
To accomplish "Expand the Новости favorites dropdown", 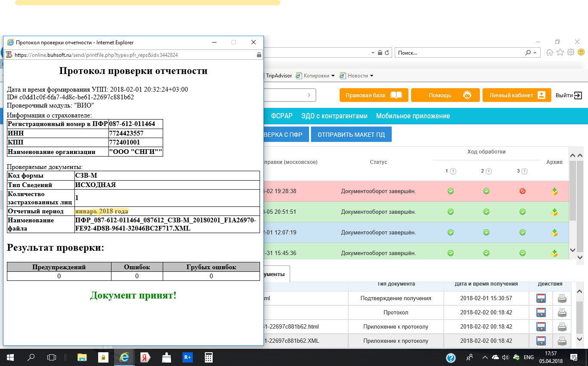I will [371, 76].
